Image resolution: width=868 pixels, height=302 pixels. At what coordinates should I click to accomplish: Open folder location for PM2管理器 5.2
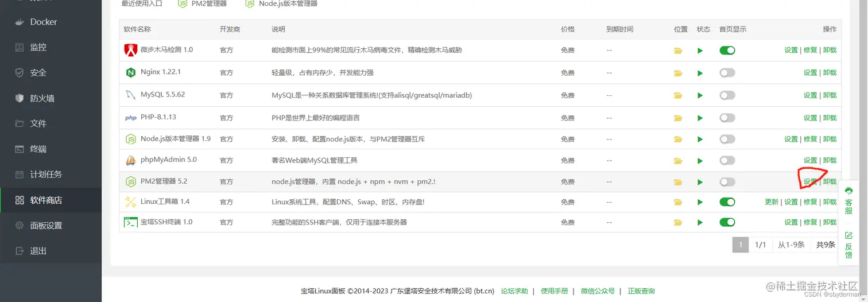tap(678, 182)
